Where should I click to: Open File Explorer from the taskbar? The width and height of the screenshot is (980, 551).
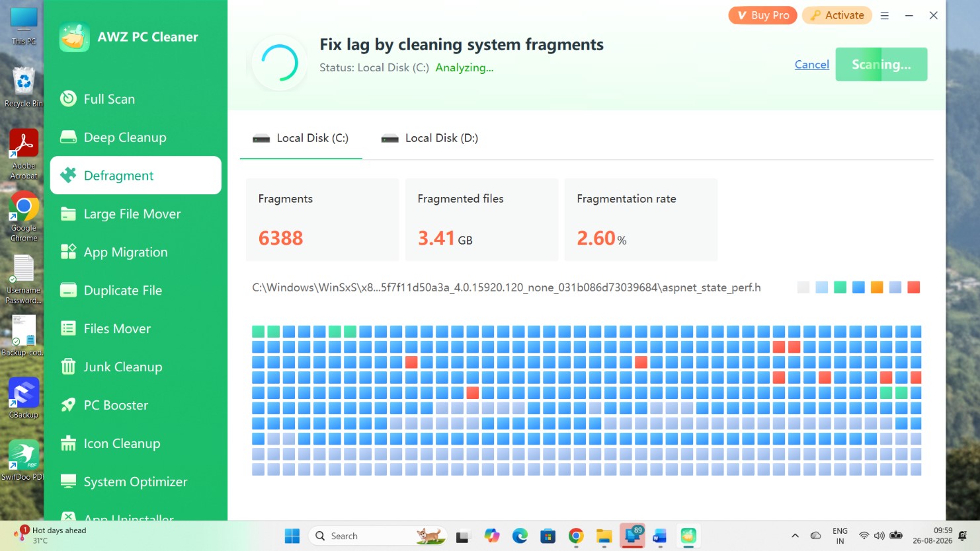(604, 536)
